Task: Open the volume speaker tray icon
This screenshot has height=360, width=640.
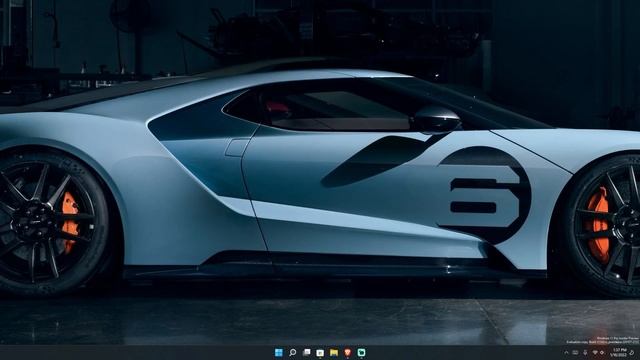Action: (602, 353)
